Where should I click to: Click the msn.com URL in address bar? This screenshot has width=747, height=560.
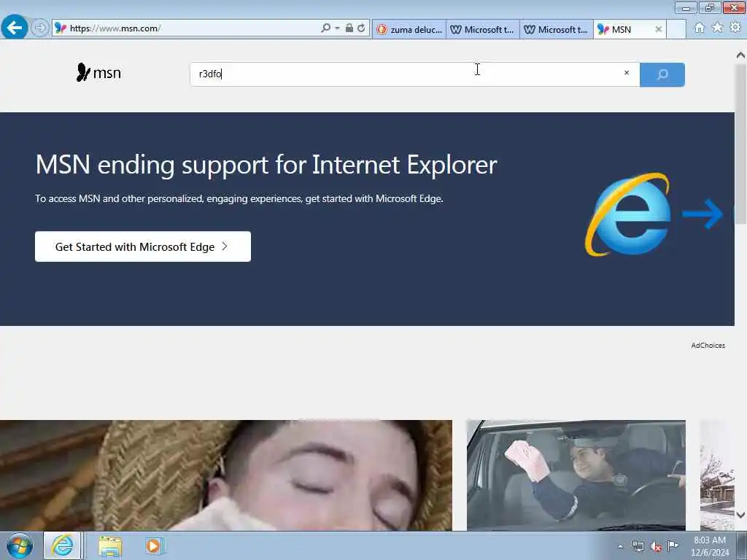click(115, 28)
